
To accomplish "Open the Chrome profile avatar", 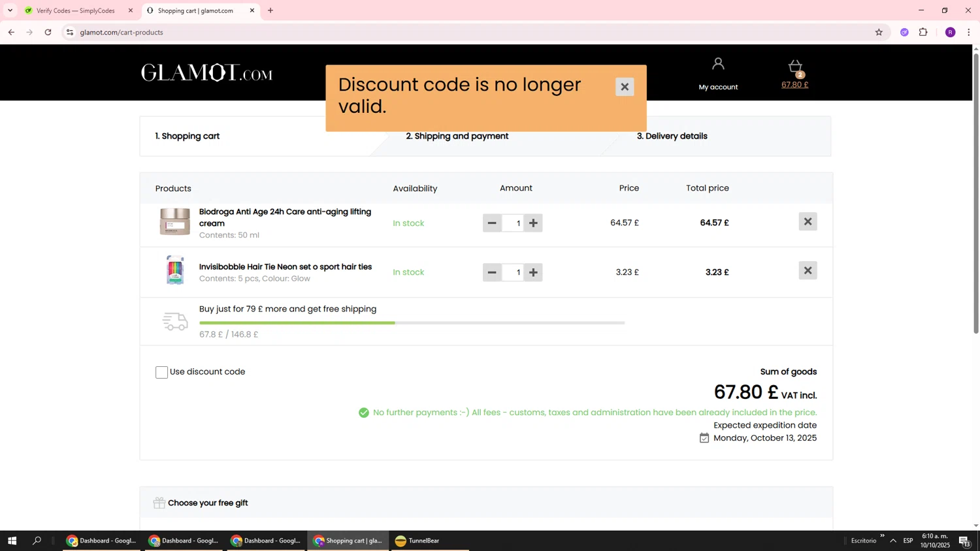I will tap(950, 32).
